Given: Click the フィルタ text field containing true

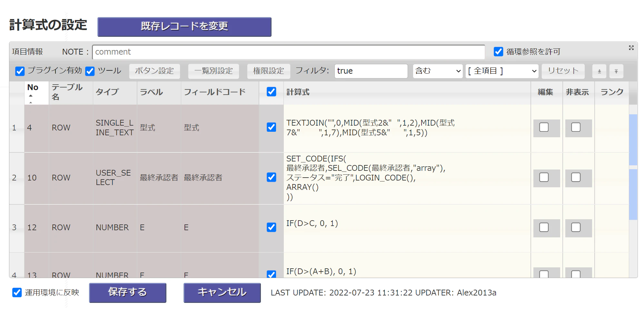Looking at the screenshot, I should 371,71.
